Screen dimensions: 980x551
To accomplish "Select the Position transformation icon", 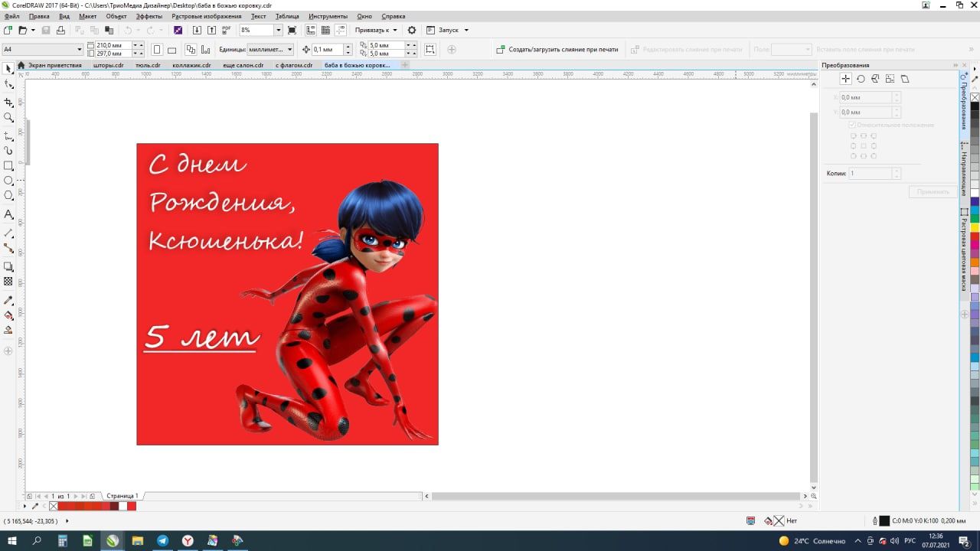I will (x=846, y=79).
